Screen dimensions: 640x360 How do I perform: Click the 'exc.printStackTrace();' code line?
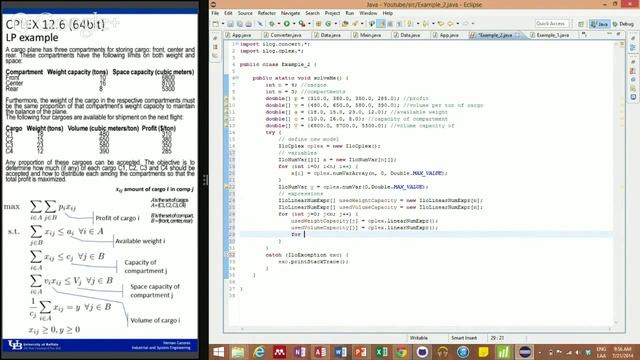coord(313,262)
